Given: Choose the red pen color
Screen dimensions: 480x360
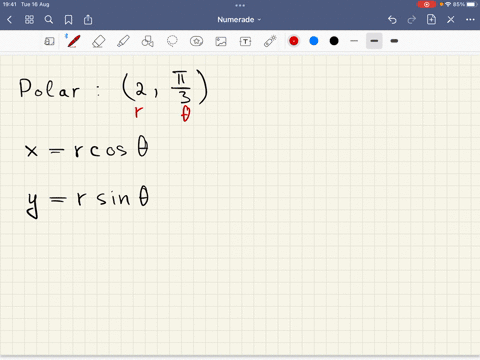Looking at the screenshot, I should click(x=294, y=41).
